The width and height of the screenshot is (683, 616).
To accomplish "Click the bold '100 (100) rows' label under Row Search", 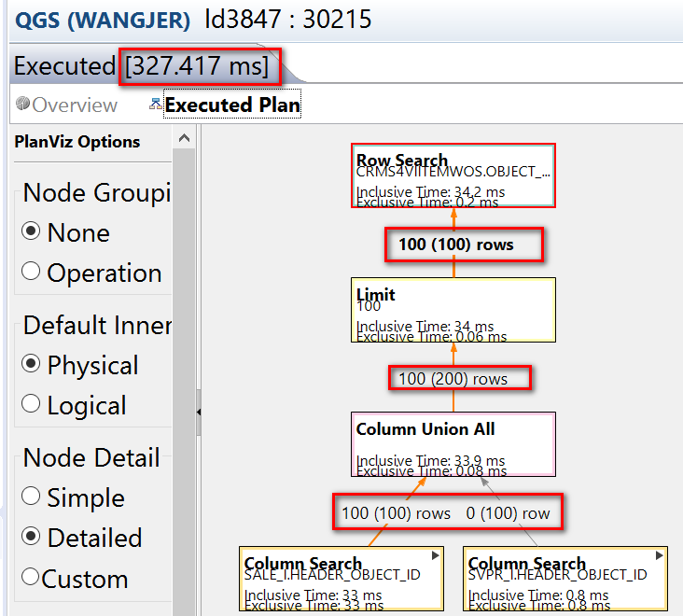I will pos(456,245).
